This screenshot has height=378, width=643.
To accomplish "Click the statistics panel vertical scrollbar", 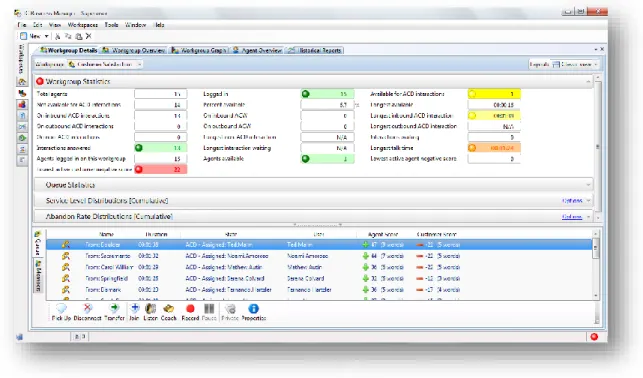I will pos(598,146).
